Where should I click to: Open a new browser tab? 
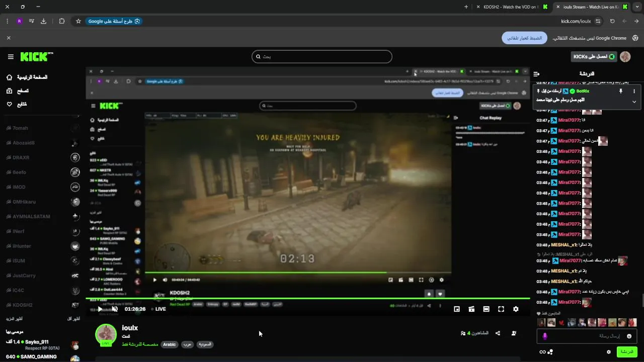(x=466, y=7)
